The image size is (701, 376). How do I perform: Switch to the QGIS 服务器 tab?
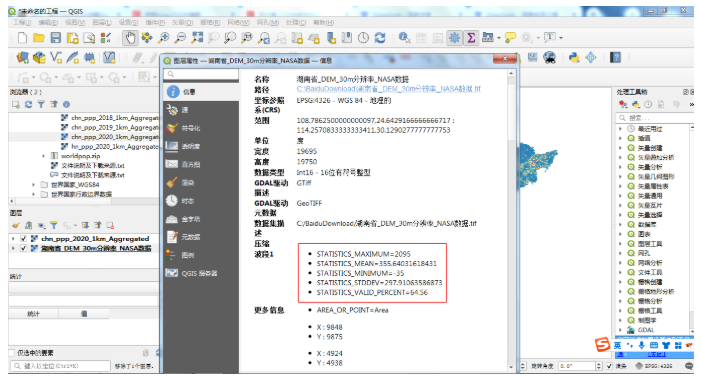(201, 273)
